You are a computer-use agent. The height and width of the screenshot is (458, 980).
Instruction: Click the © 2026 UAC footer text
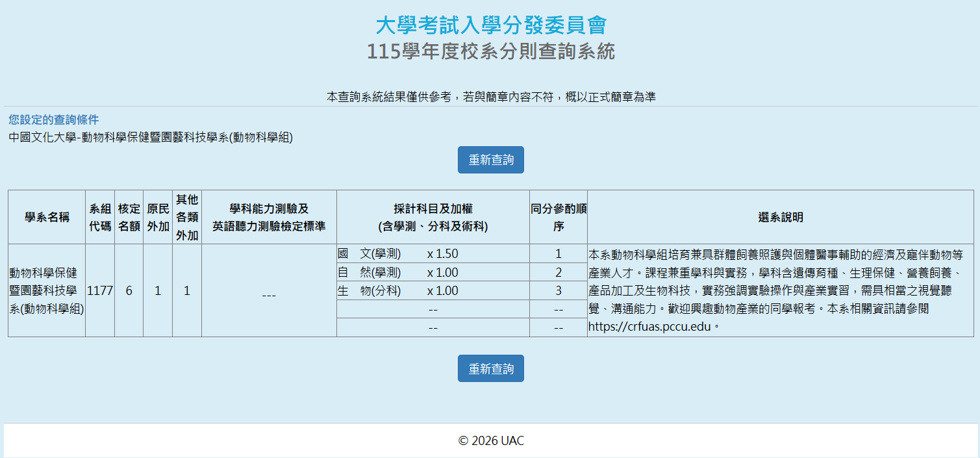click(490, 440)
